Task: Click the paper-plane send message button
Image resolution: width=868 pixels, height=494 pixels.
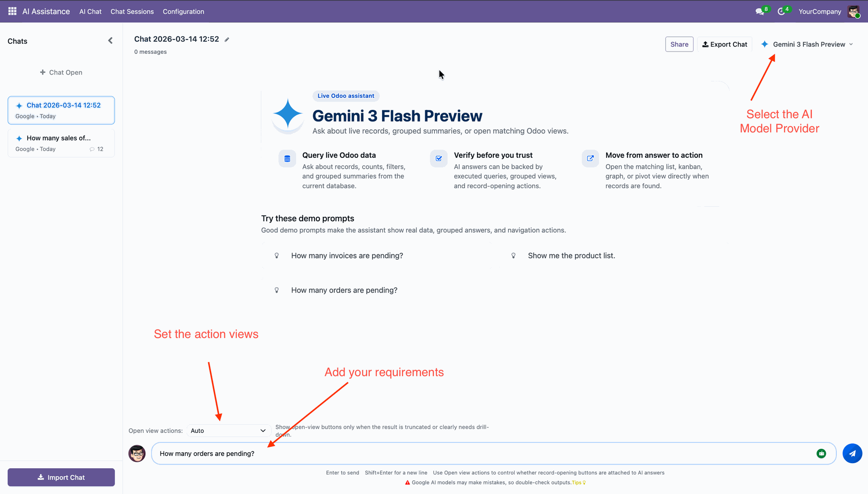Action: 852,453
